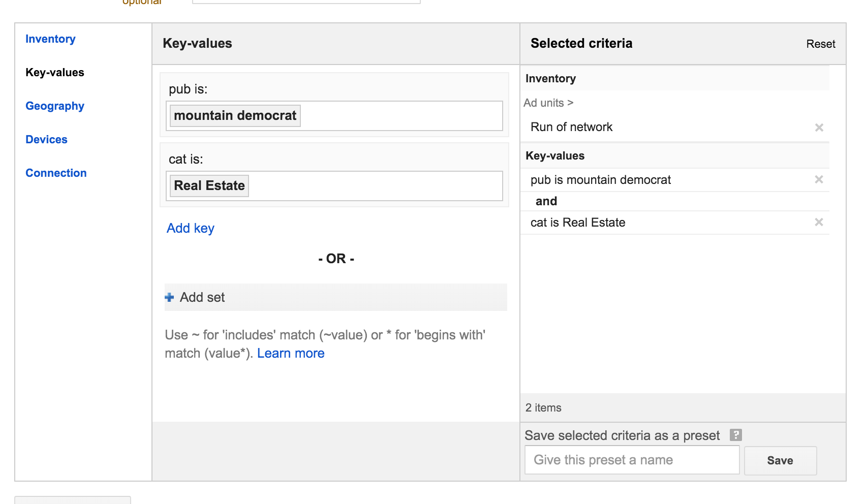The image size is (865, 504).
Task: Switch to Geography targeting
Action: 55,106
